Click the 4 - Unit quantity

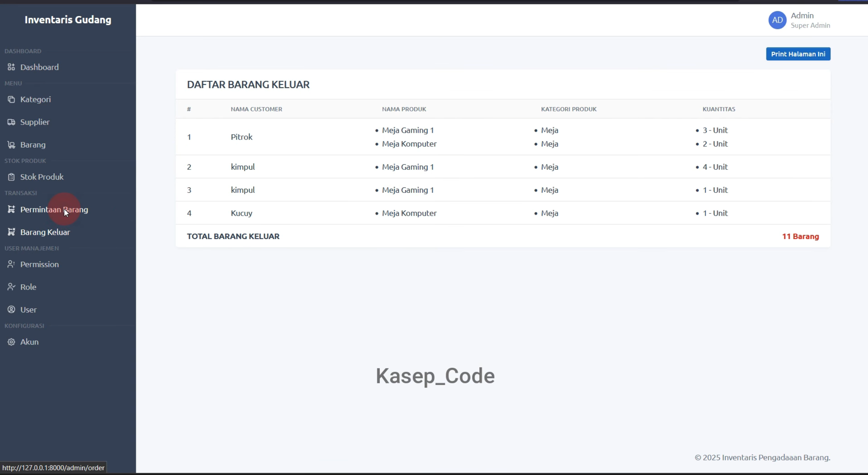[715, 167]
